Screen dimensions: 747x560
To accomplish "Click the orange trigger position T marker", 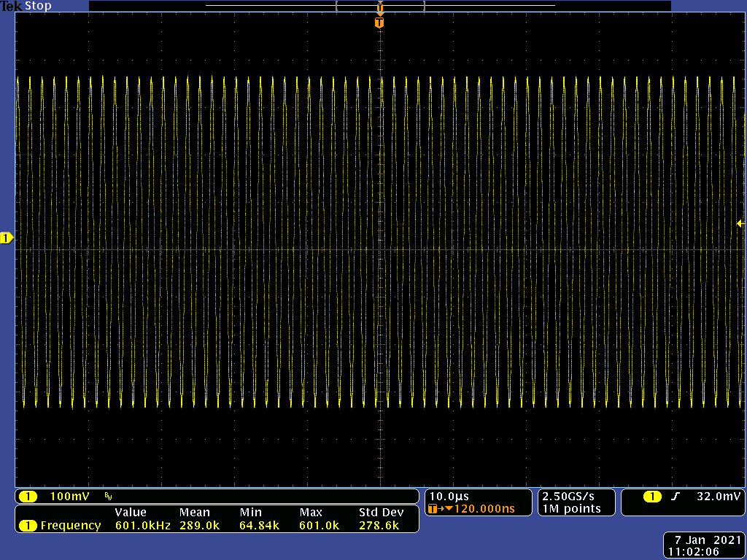I will [x=379, y=23].
